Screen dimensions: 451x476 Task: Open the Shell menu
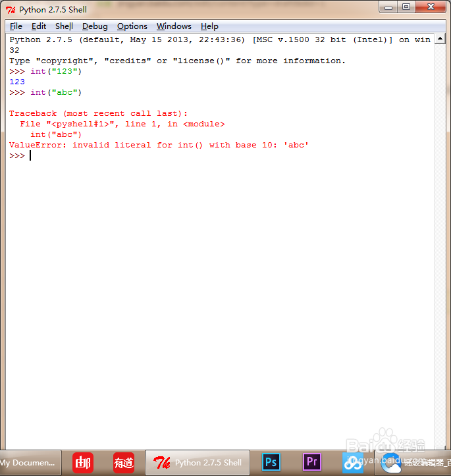64,26
